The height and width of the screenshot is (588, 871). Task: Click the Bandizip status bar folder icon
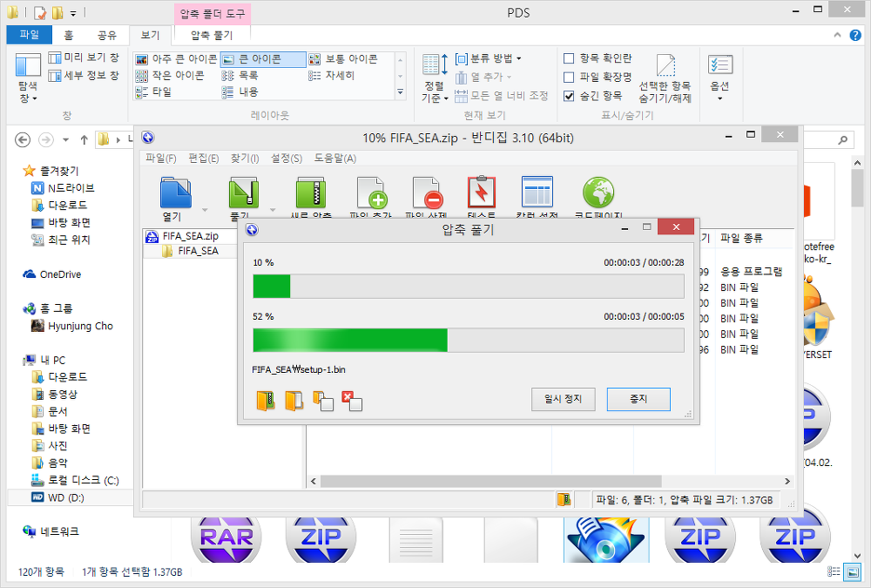click(564, 499)
